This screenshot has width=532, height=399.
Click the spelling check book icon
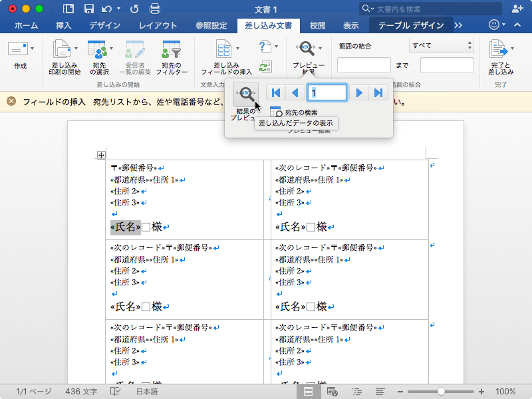point(115,392)
